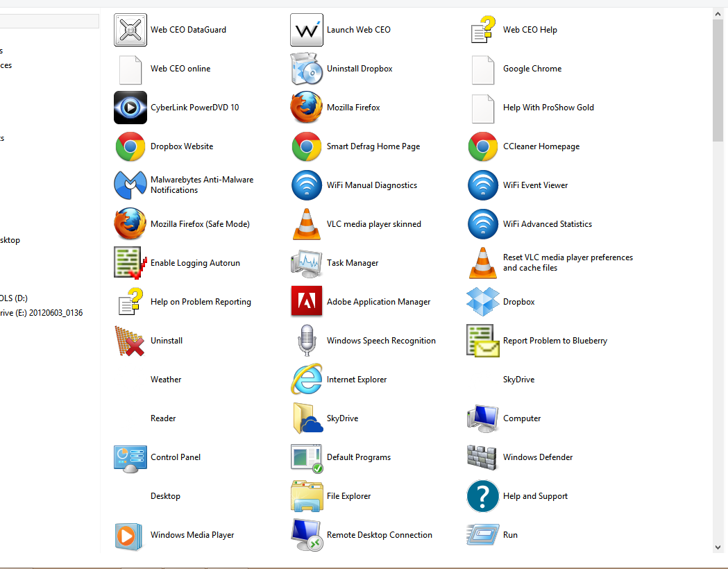Click the Default Programs icon
The height and width of the screenshot is (569, 728).
pos(307,458)
